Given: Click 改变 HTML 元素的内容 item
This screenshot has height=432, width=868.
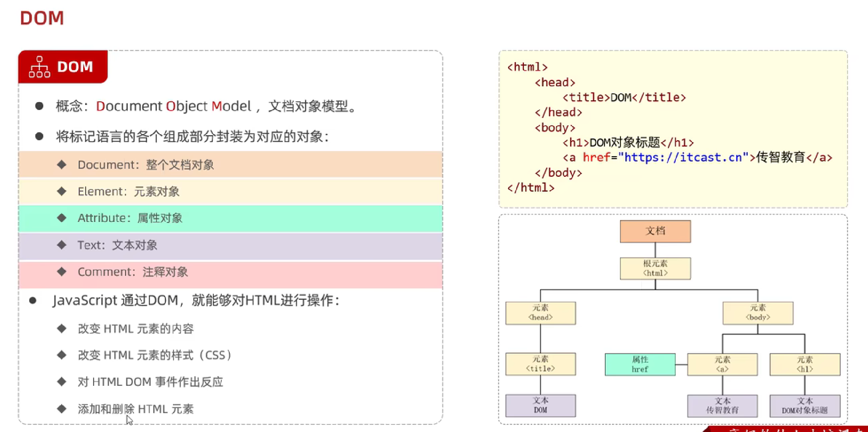Looking at the screenshot, I should pos(136,329).
